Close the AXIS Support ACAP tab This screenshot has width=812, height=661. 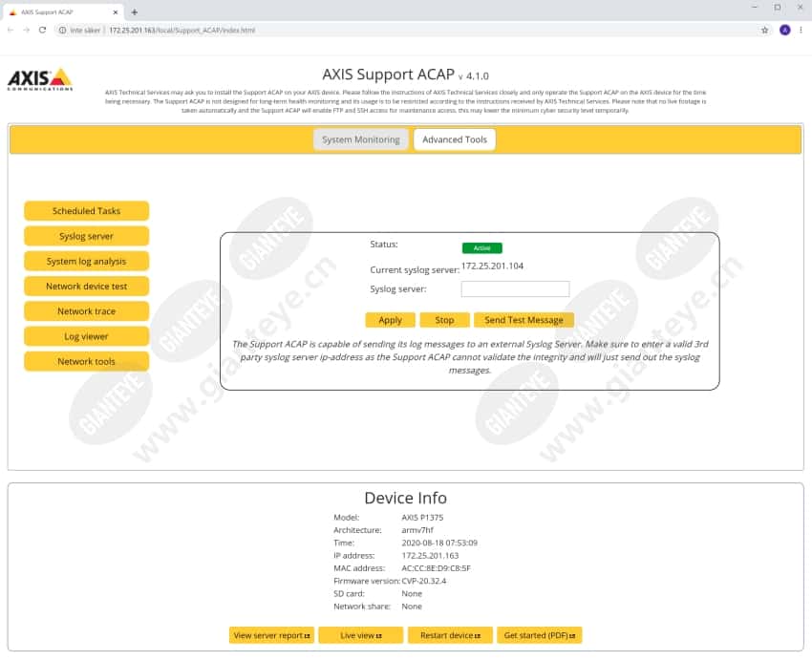(116, 11)
